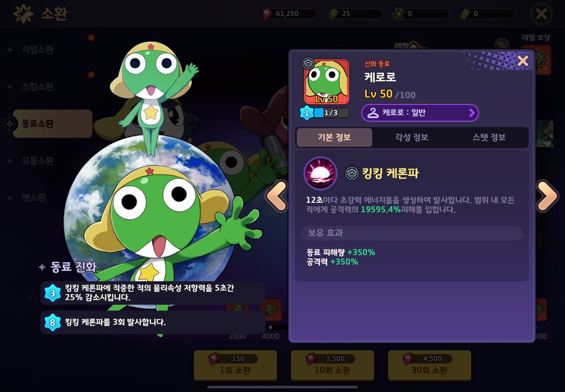Open the 케로로 : 일반 costume selector
The height and width of the screenshot is (392, 565).
420,113
